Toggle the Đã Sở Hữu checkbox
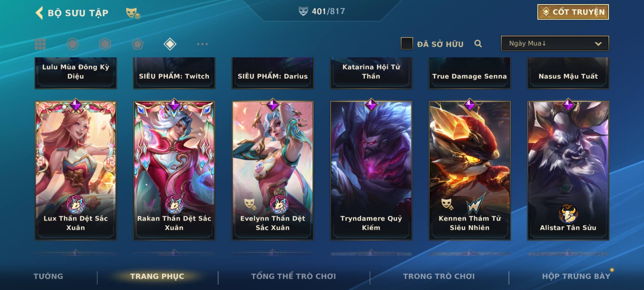644x290 pixels. pyautogui.click(x=407, y=44)
